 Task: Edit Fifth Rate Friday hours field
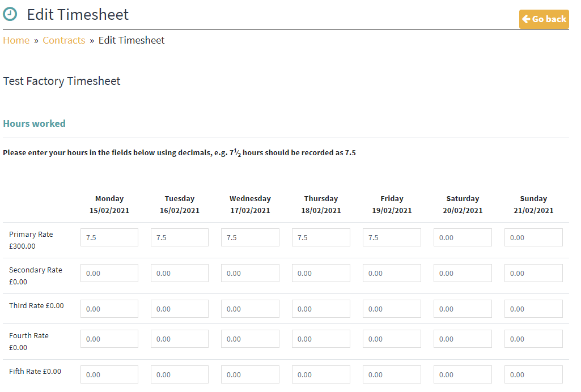392,374
